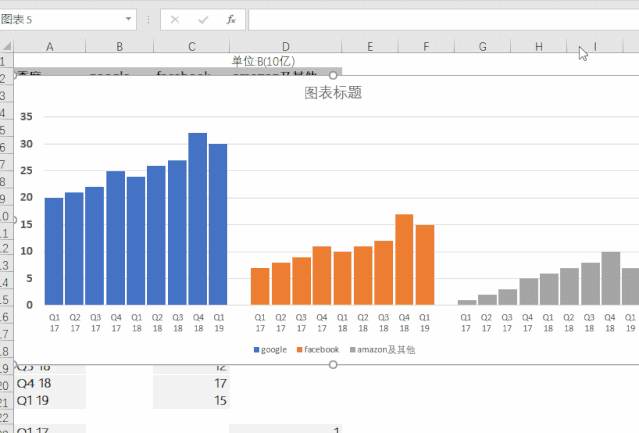The height and width of the screenshot is (433, 639).
Task: Open the insert function fx icon
Action: point(231,20)
